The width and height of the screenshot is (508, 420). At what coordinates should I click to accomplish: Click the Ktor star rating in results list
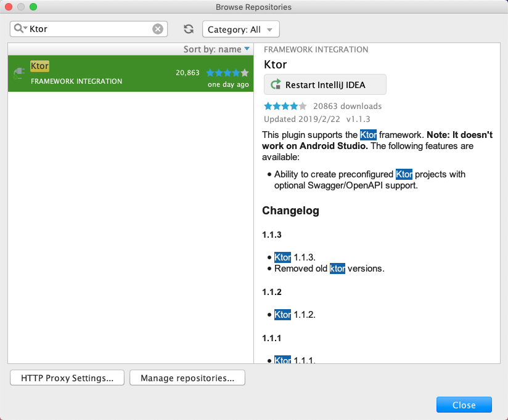point(227,73)
